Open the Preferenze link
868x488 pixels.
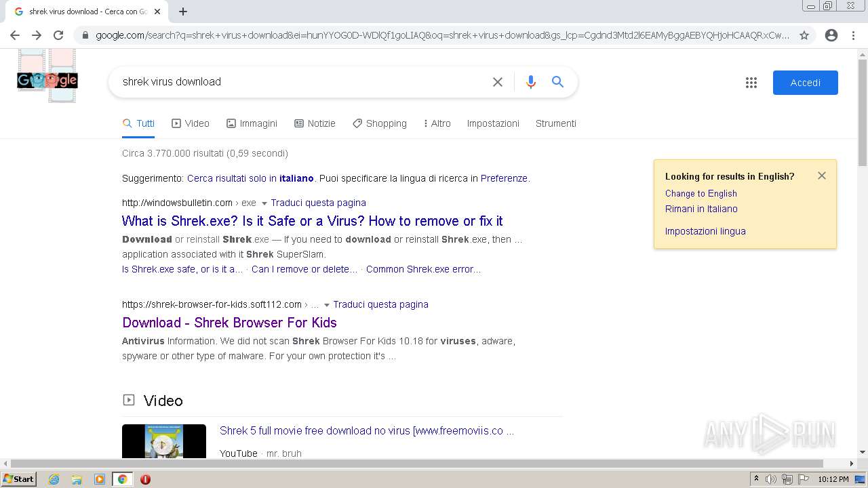[x=504, y=178]
